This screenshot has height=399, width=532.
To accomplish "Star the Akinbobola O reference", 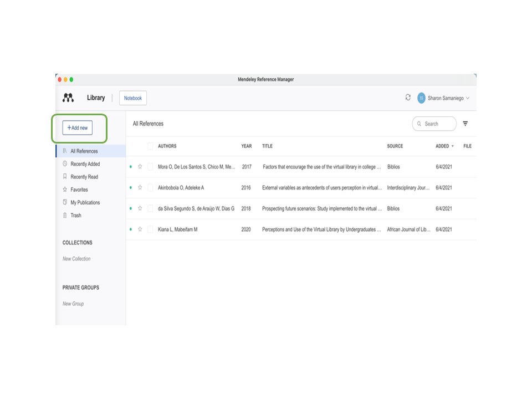I will point(140,187).
